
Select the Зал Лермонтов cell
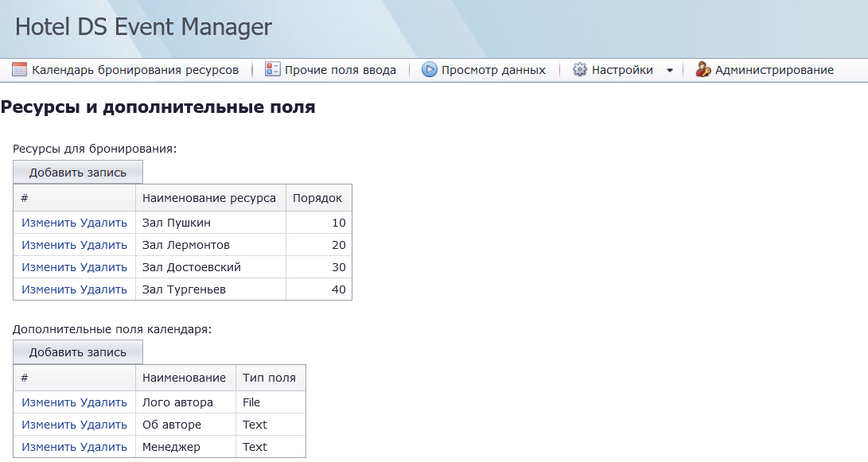point(211,245)
